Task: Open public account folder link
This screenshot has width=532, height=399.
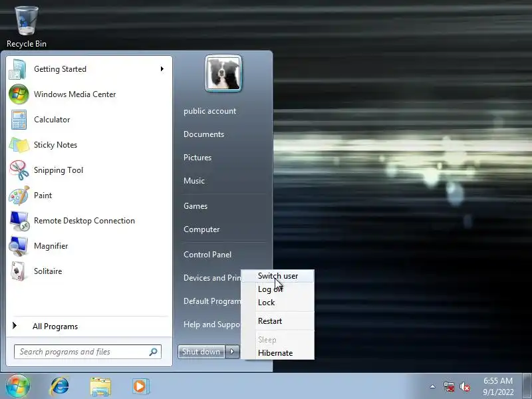Action: [209, 111]
